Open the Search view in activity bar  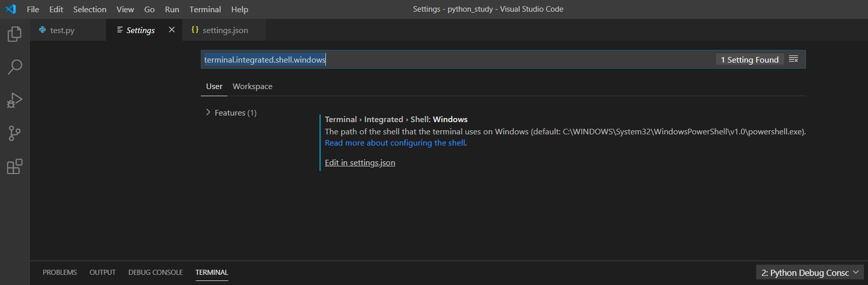(x=15, y=67)
